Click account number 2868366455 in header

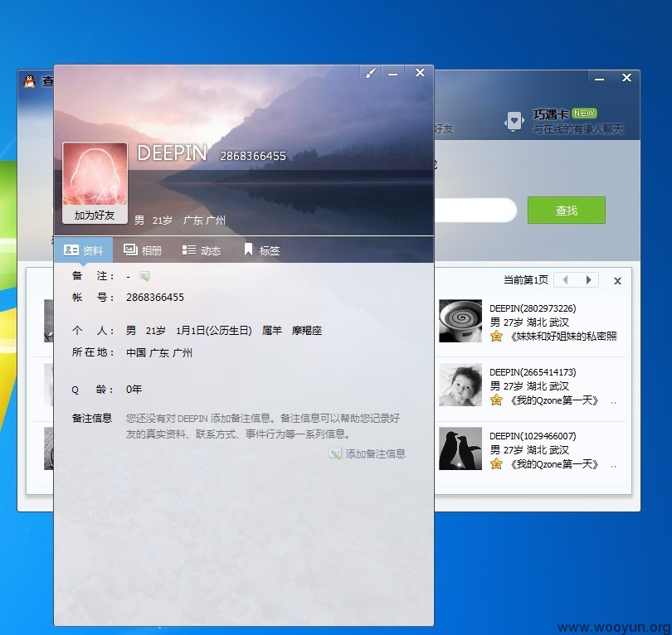coord(253,157)
